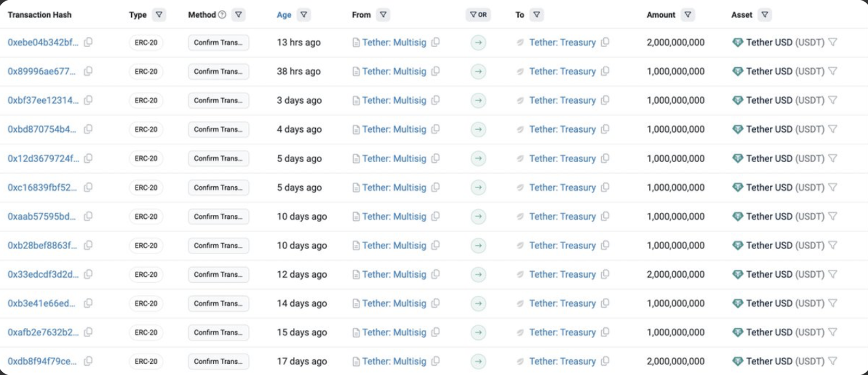Copy Tether: Treasury address in 17 days row
This screenshot has height=375, width=868.
pyautogui.click(x=605, y=361)
